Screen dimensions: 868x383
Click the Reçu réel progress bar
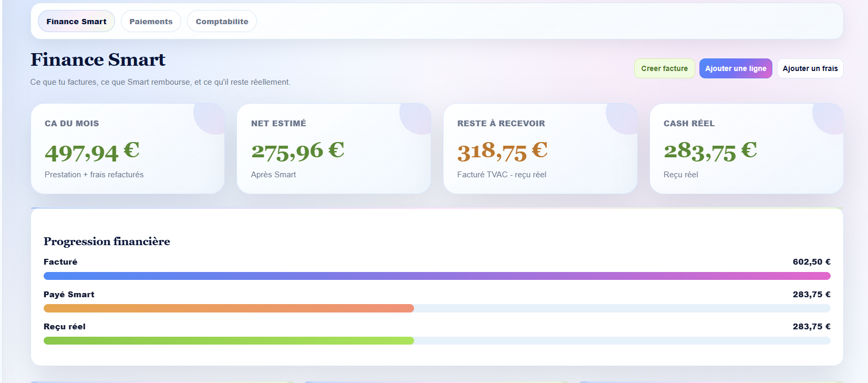437,341
